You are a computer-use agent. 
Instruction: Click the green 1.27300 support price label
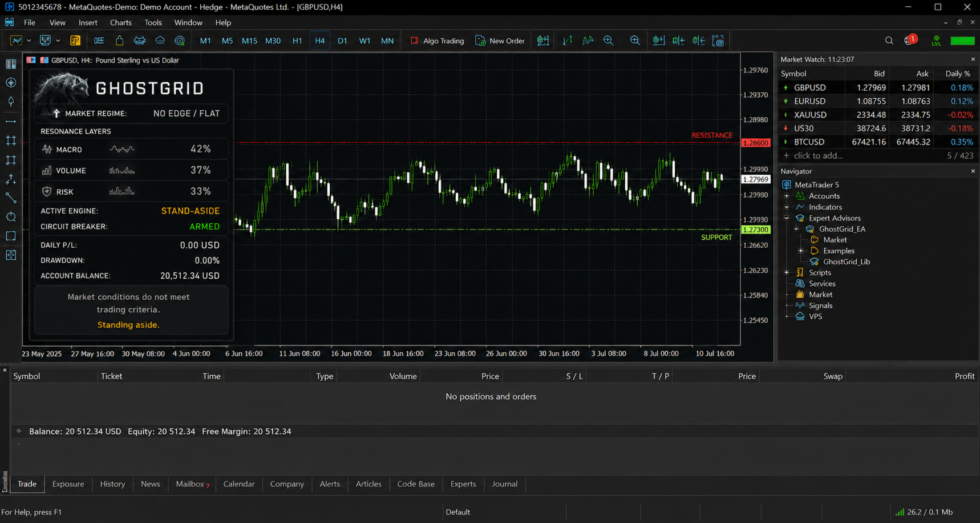click(x=756, y=230)
